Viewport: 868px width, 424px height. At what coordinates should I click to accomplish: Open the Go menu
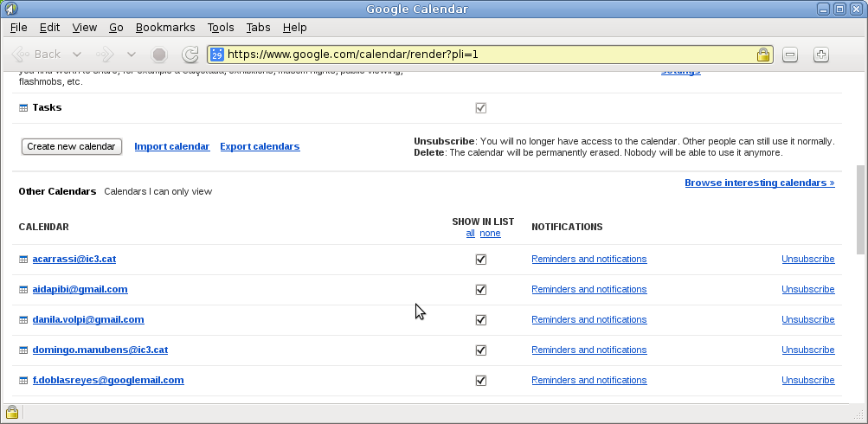coord(116,27)
